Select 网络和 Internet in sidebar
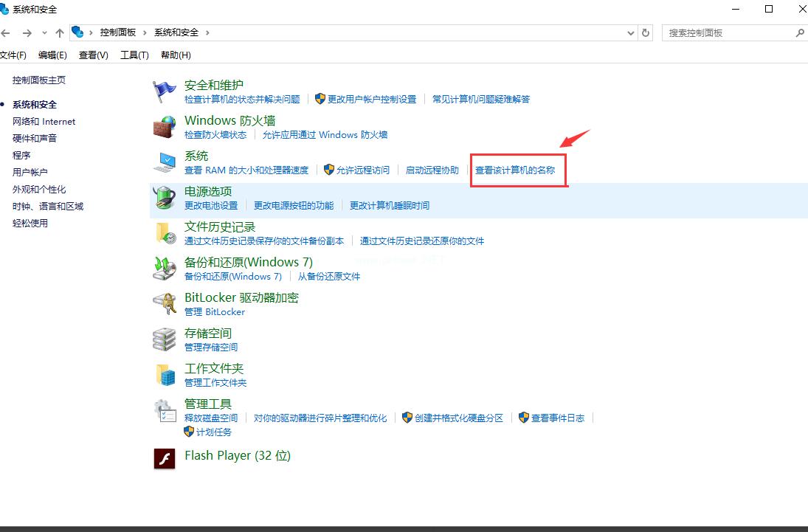 (44, 122)
